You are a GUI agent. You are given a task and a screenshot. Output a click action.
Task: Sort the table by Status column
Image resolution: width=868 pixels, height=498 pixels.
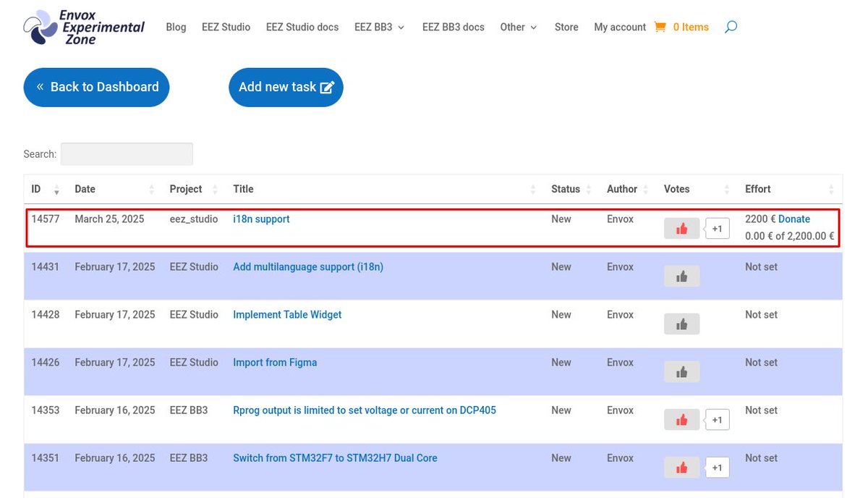pyautogui.click(x=571, y=189)
